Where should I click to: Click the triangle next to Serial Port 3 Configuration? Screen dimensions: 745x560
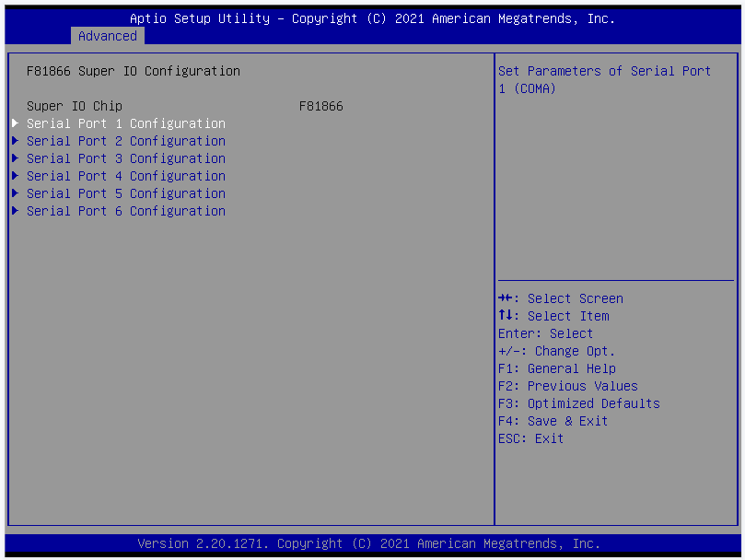15,158
